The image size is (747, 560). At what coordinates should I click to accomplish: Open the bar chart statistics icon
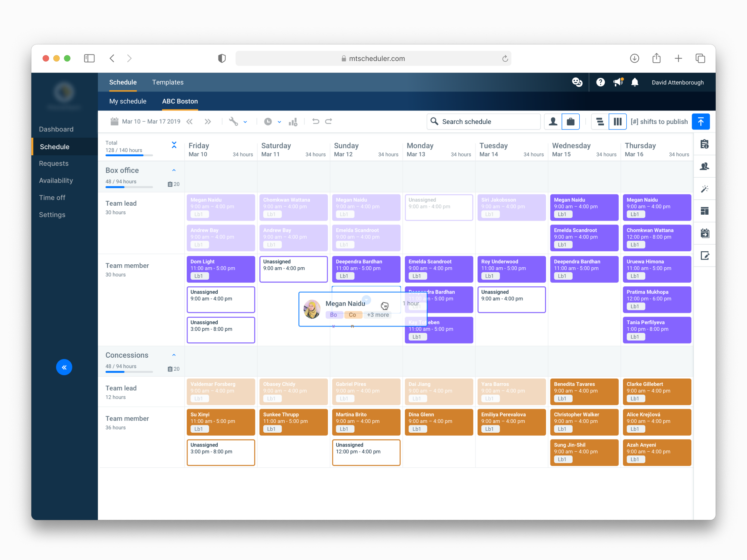coord(293,122)
